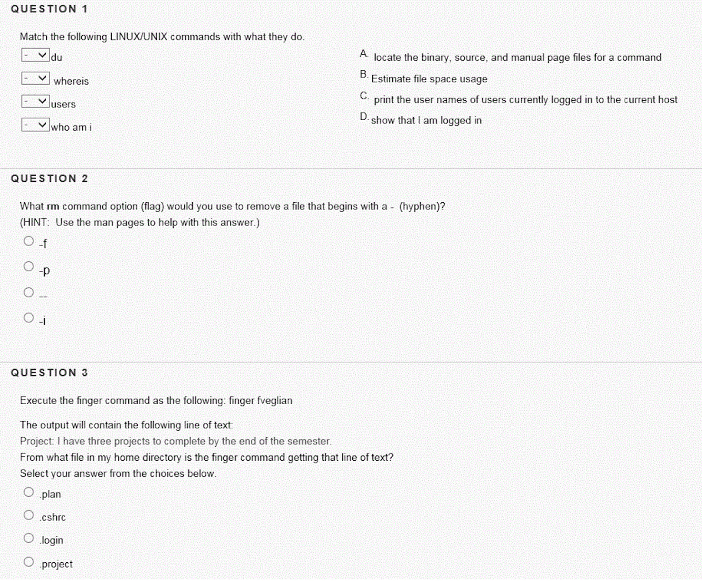The image size is (702, 588).
Task: Click answer C print the user names
Action: pos(525,100)
